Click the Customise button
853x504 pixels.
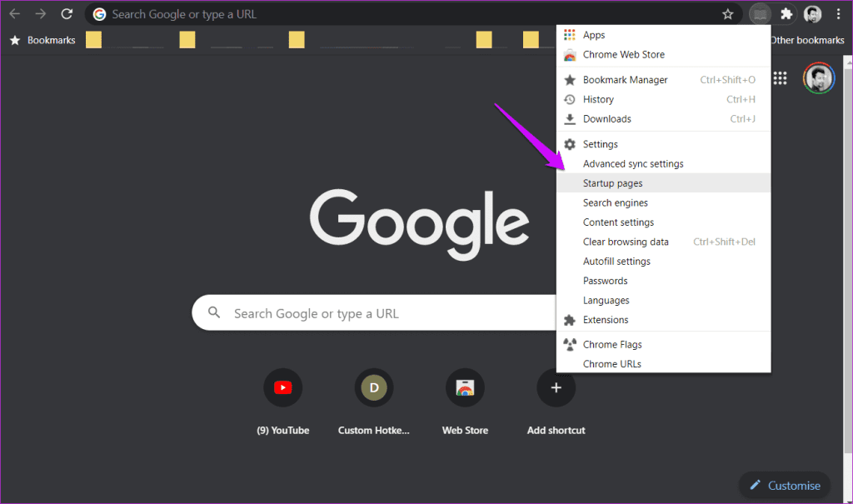point(784,485)
